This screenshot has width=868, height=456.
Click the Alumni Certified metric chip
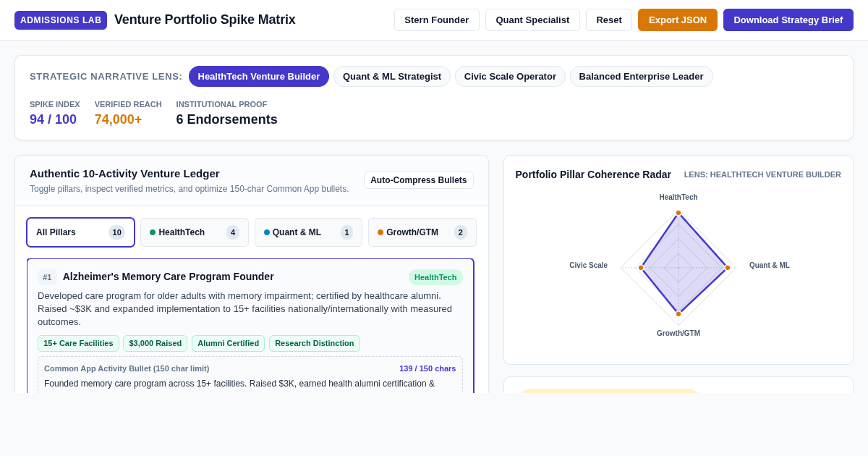click(229, 343)
